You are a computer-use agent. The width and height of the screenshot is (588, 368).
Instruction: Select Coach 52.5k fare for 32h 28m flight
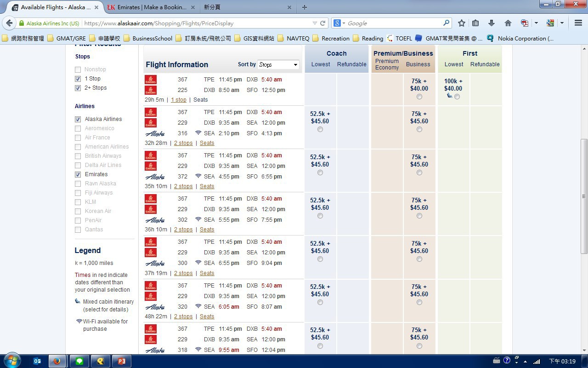(320, 129)
